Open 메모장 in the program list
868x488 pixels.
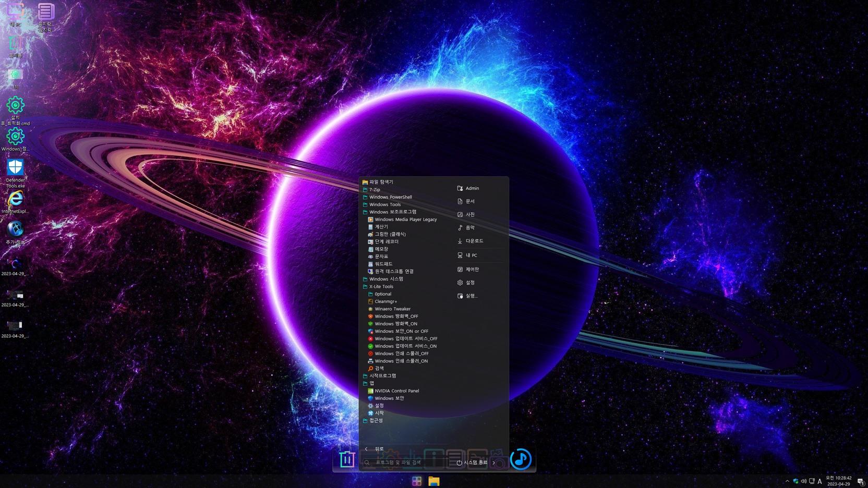tap(378, 249)
